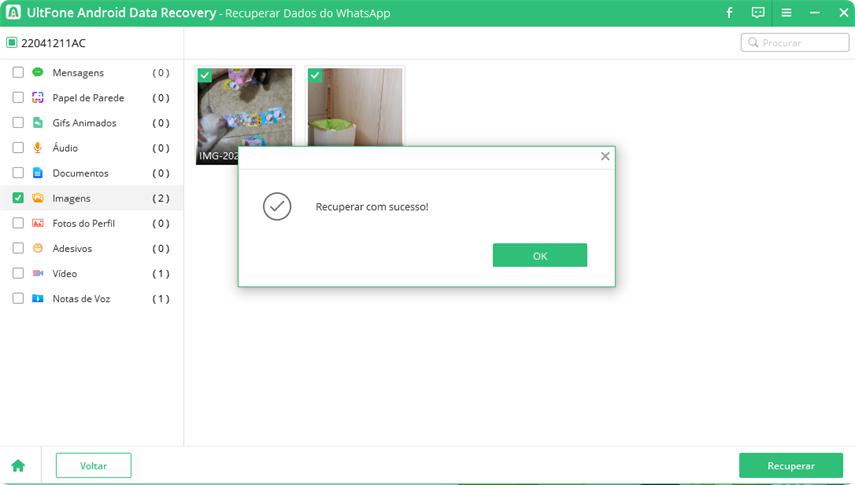Click the Vídeo camera icon
The width and height of the screenshot is (855, 485).
(38, 273)
